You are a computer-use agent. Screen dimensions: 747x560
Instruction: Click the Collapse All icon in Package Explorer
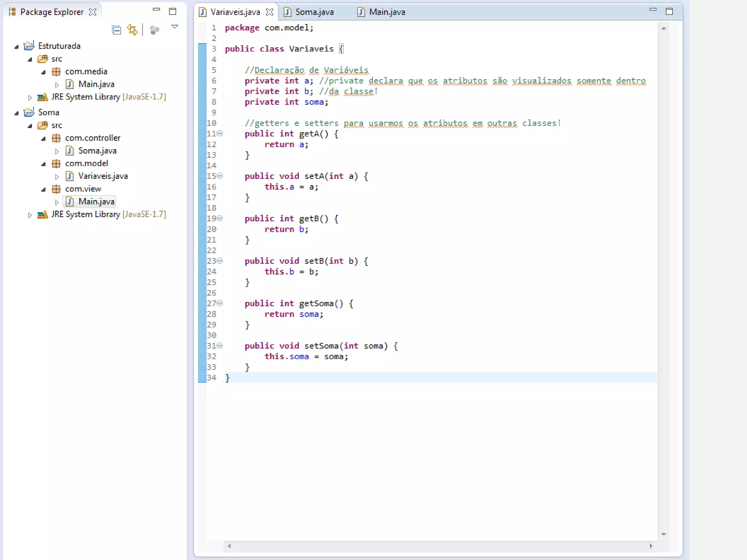click(x=116, y=30)
